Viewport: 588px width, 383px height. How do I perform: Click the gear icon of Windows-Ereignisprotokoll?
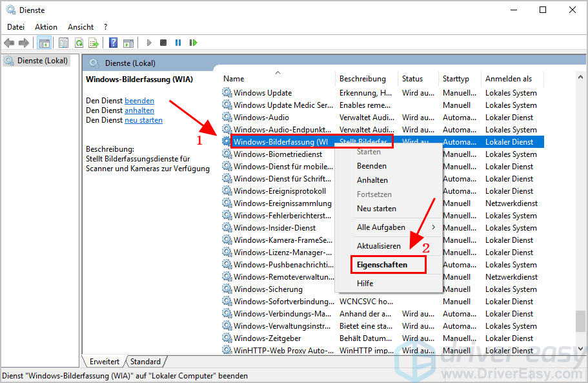click(227, 191)
